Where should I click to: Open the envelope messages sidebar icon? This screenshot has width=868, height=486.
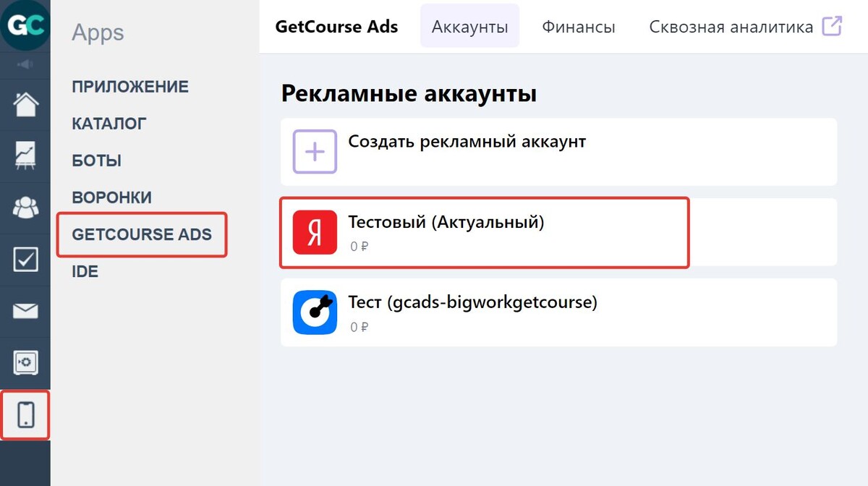(x=25, y=311)
